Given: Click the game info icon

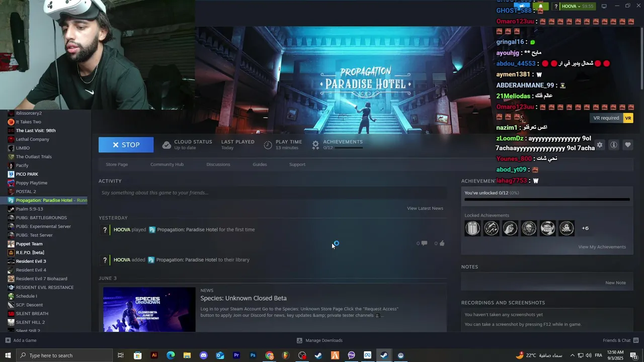Looking at the screenshot, I should pyautogui.click(x=614, y=145).
